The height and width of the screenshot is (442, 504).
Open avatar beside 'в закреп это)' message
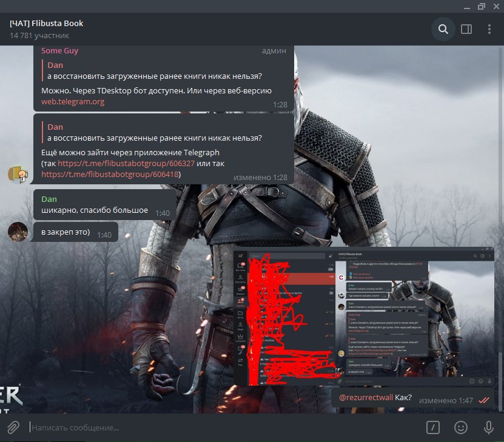pyautogui.click(x=18, y=232)
